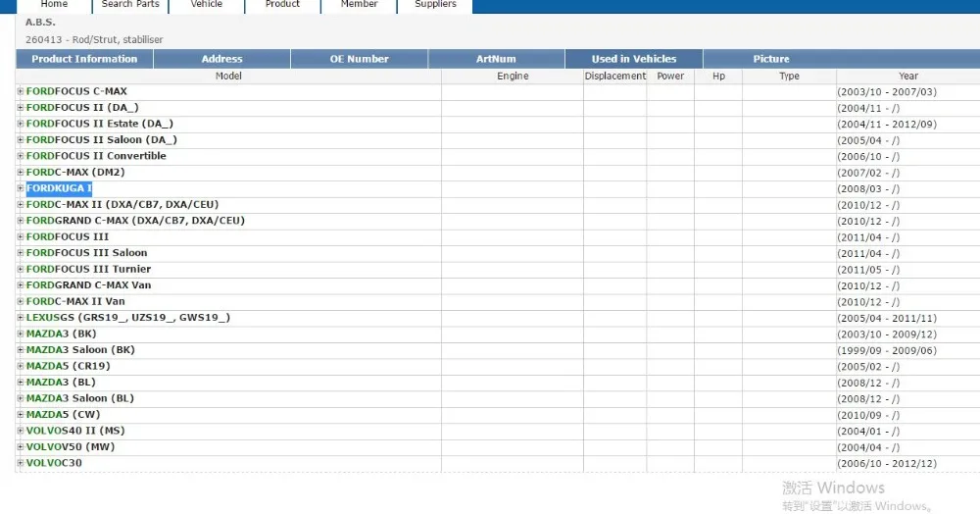This screenshot has width=980, height=514.
Task: Expand the FORD FOCUS III Turnier row
Action: [21, 269]
